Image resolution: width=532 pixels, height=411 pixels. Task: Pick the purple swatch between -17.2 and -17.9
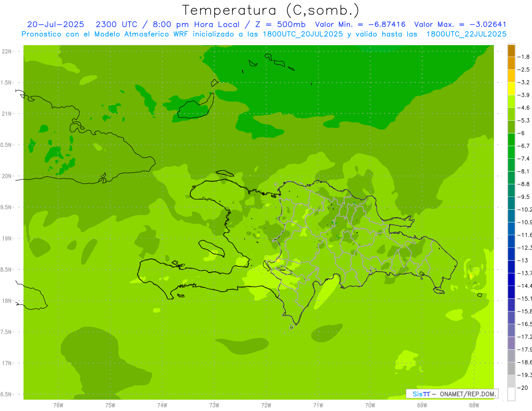(511, 343)
